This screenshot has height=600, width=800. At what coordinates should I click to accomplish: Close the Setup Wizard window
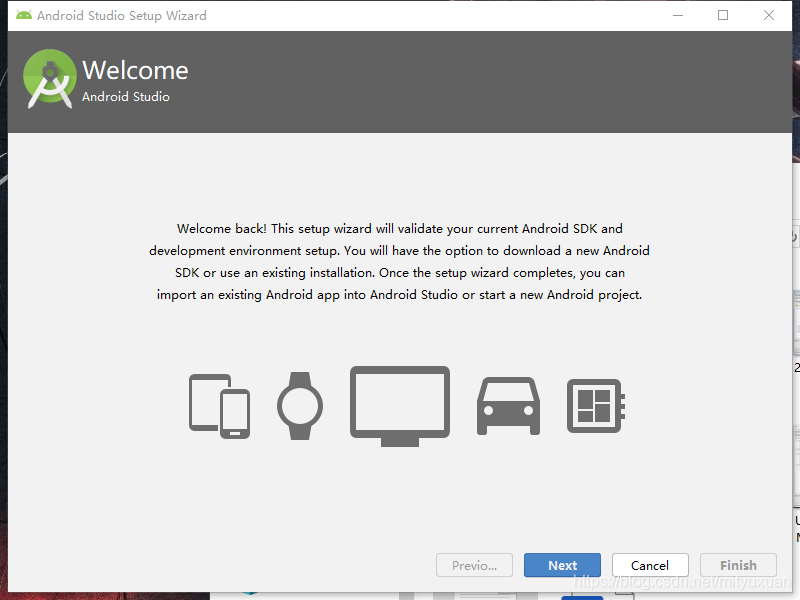tap(768, 15)
